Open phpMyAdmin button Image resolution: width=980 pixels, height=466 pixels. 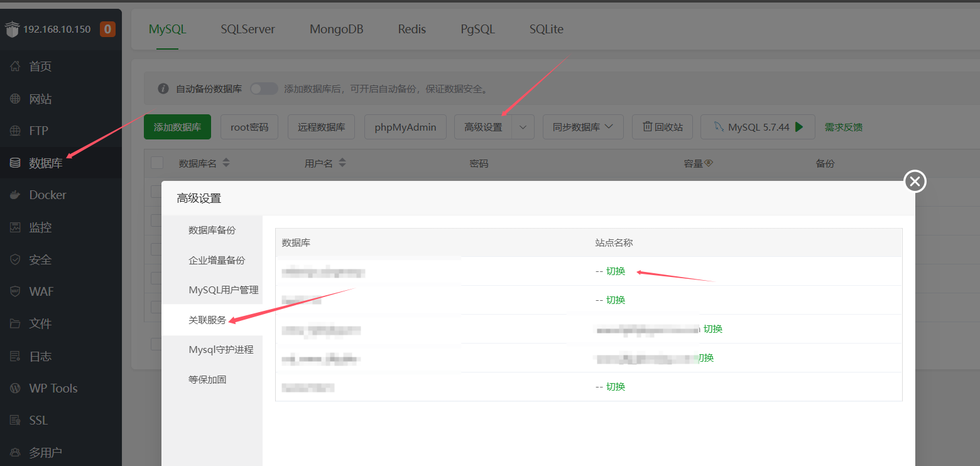[405, 127]
